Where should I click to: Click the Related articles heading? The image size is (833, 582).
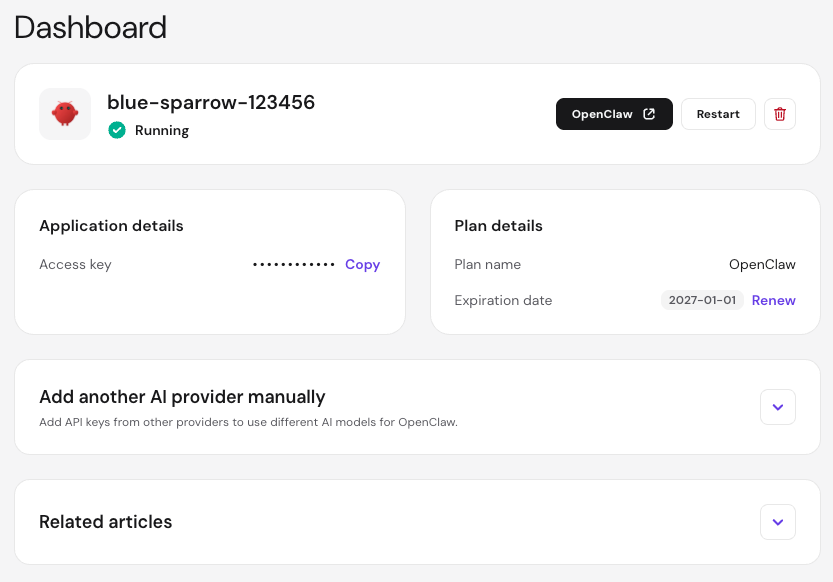(x=105, y=522)
